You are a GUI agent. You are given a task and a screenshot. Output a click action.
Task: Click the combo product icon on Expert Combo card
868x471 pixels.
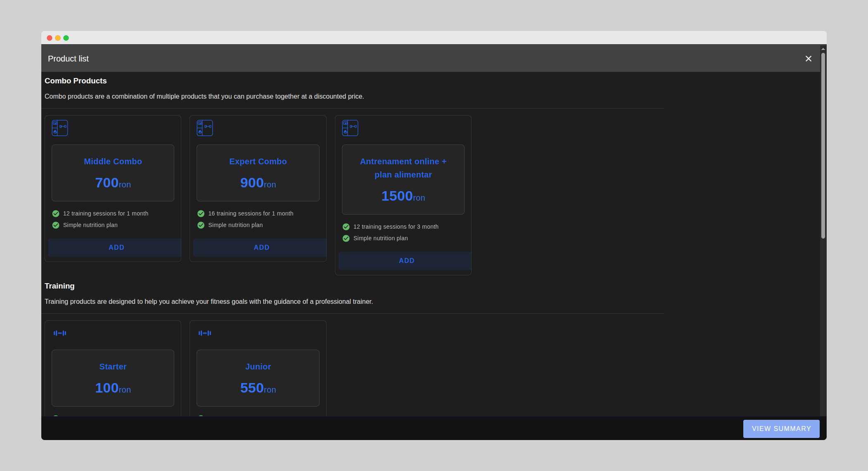[205, 128]
